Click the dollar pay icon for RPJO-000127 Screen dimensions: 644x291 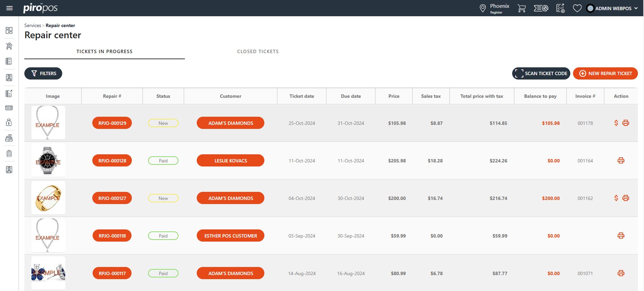[x=616, y=198]
